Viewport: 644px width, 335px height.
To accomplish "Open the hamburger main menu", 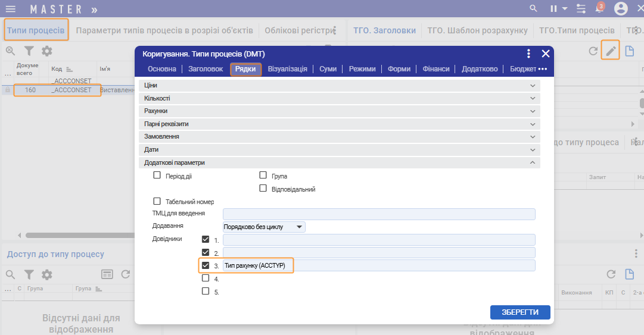I will pyautogui.click(x=11, y=9).
